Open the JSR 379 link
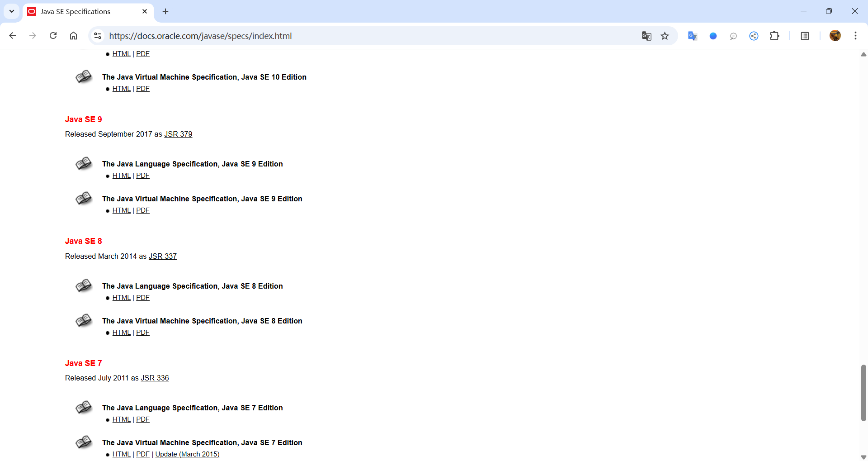This screenshot has height=461, width=868. click(x=178, y=134)
